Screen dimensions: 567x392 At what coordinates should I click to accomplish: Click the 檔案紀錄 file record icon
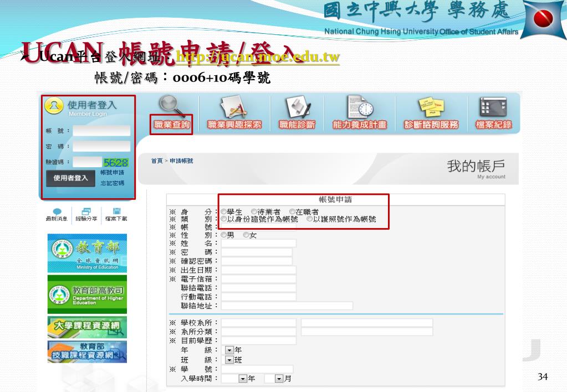493,107
